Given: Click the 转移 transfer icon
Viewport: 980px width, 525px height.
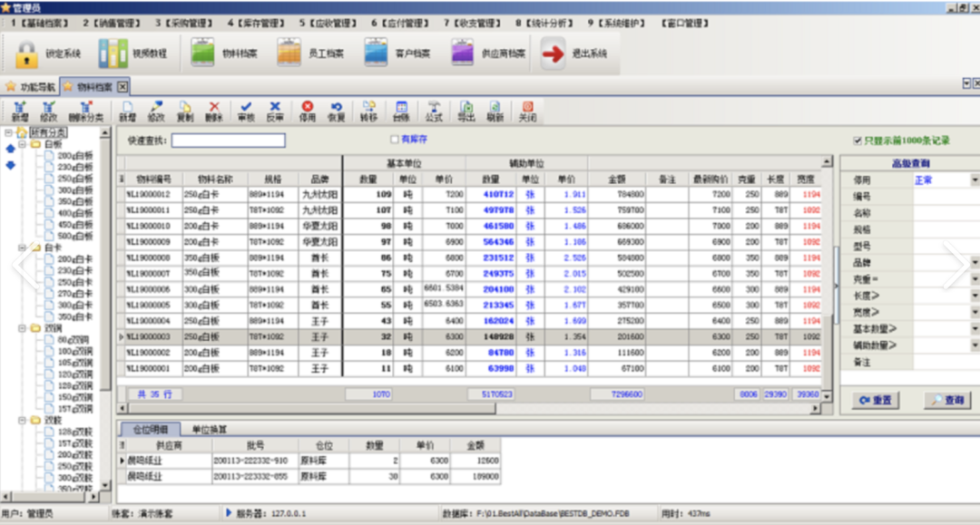Looking at the screenshot, I should point(368,112).
